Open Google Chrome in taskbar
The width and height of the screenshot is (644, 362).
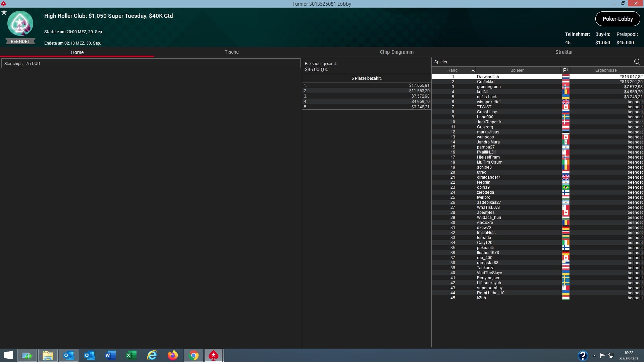pos(194,355)
